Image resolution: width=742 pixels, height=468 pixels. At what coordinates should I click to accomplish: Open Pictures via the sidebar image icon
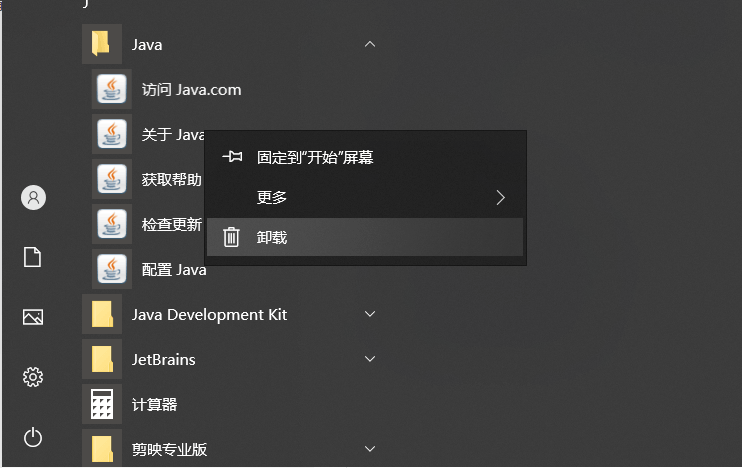(33, 317)
